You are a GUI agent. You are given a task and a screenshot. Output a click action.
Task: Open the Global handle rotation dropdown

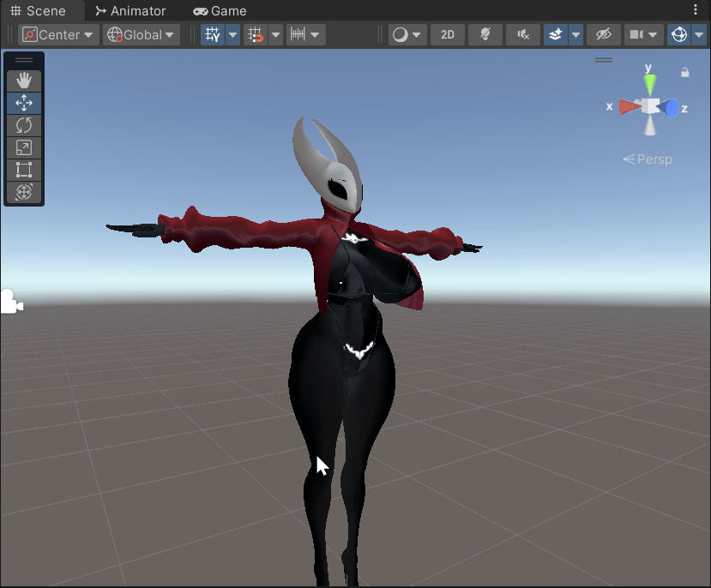[x=141, y=35]
